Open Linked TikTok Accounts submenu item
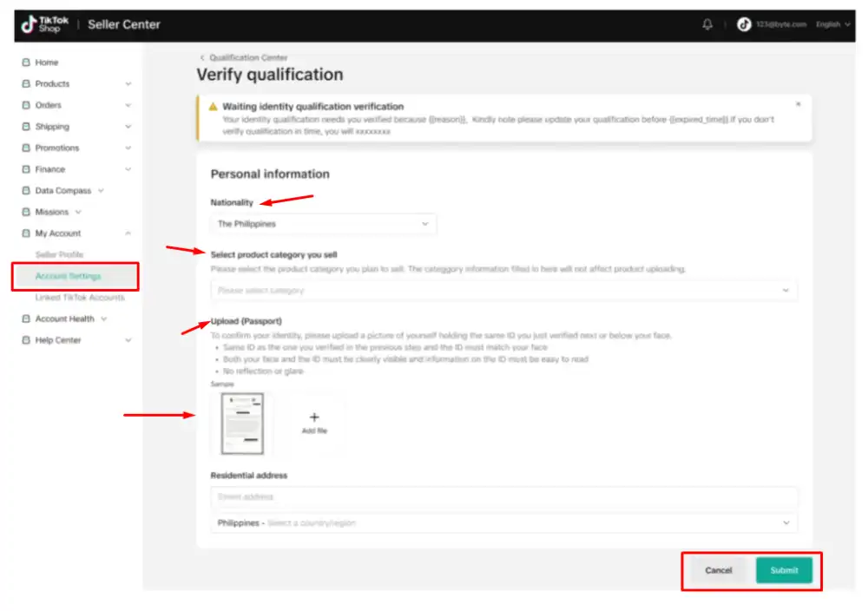 (x=80, y=298)
